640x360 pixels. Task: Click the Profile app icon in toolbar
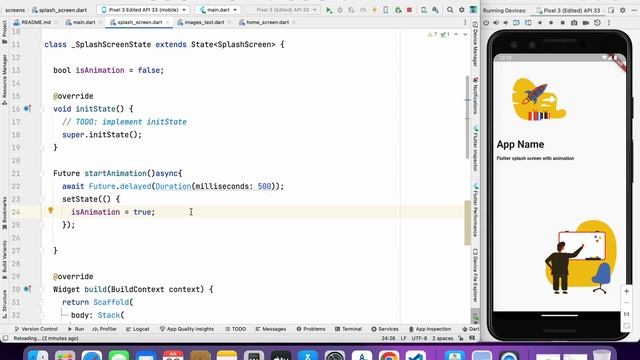coord(363,10)
